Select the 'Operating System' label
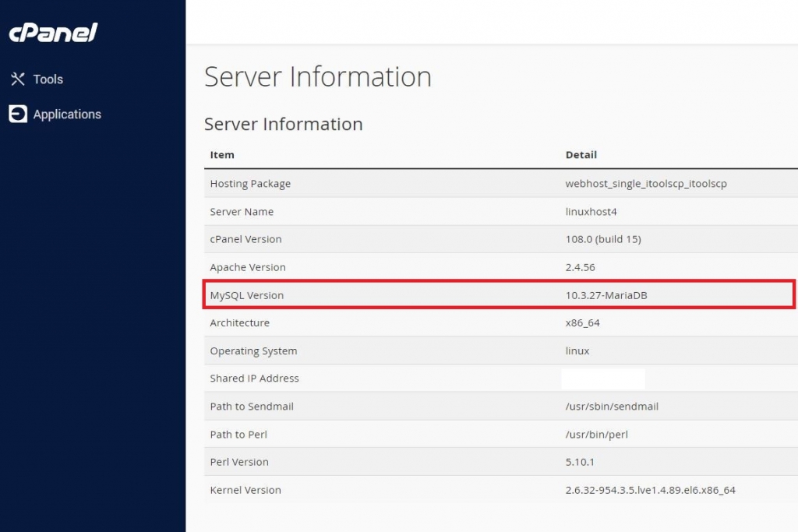Screen dimensions: 798x532 pos(253,351)
